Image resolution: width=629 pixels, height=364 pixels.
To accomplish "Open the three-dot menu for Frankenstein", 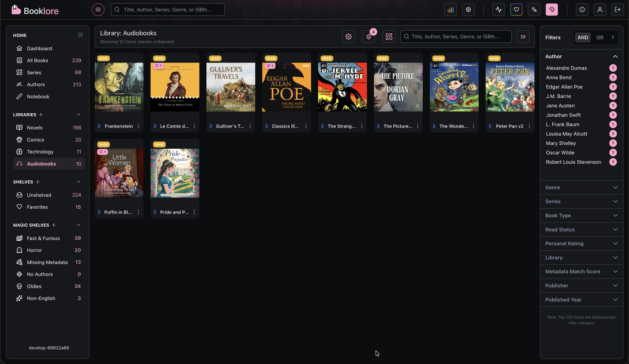I will (138, 126).
